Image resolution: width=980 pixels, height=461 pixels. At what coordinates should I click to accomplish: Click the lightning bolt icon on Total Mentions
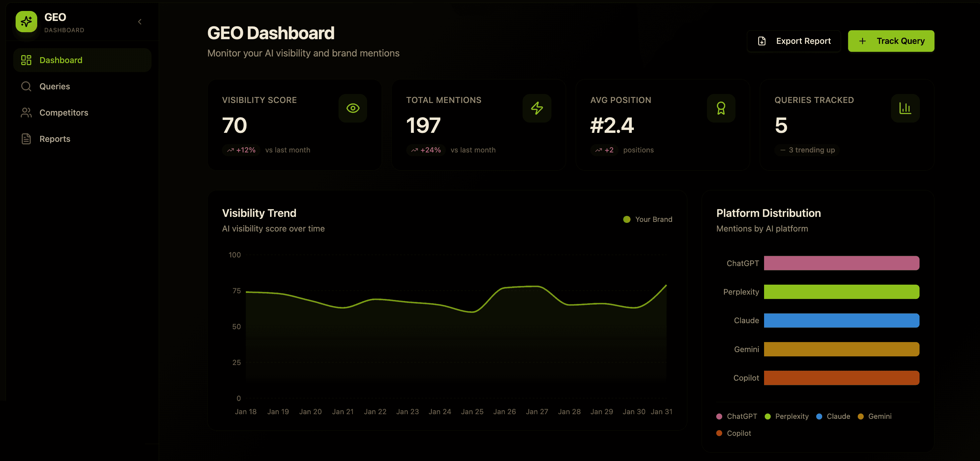pos(537,108)
